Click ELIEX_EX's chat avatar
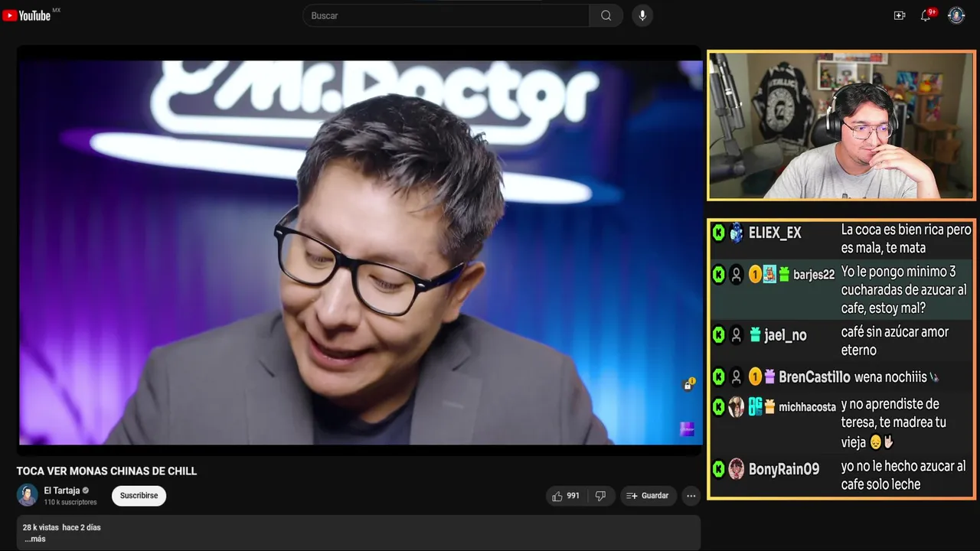The height and width of the screenshot is (551, 980). click(736, 233)
